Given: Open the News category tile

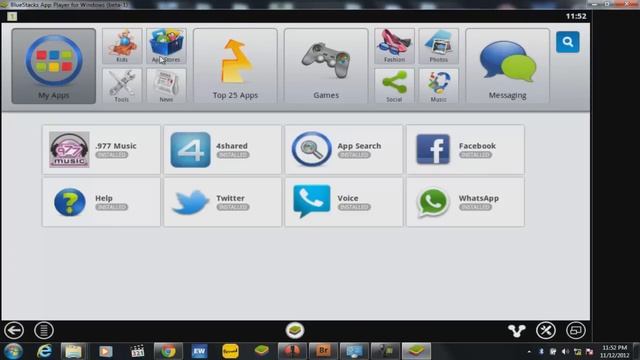Looking at the screenshot, I should [x=166, y=86].
